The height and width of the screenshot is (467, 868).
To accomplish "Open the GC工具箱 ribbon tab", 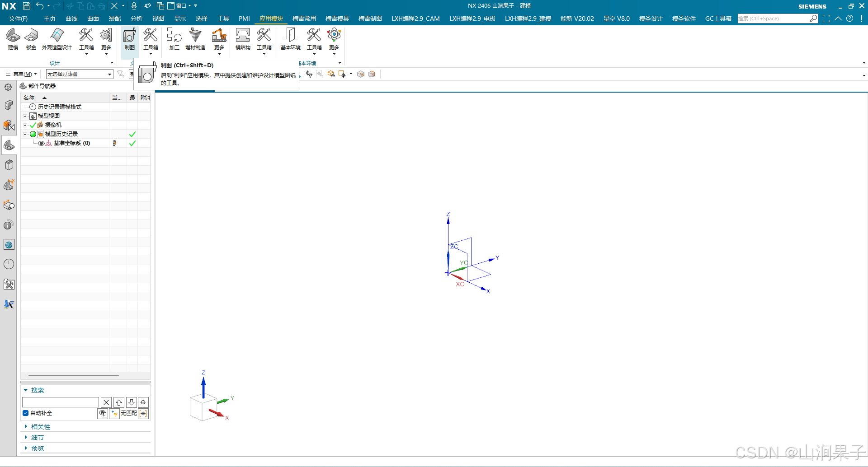I will (718, 19).
